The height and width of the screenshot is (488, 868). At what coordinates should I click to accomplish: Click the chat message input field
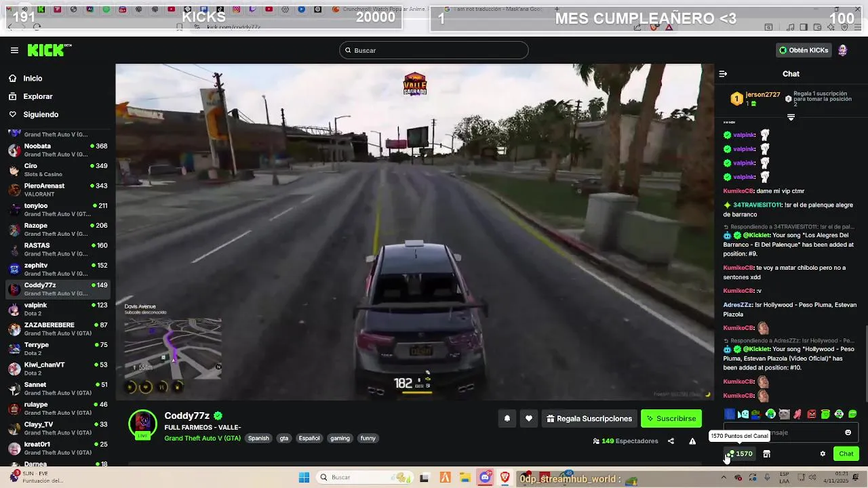(791, 432)
